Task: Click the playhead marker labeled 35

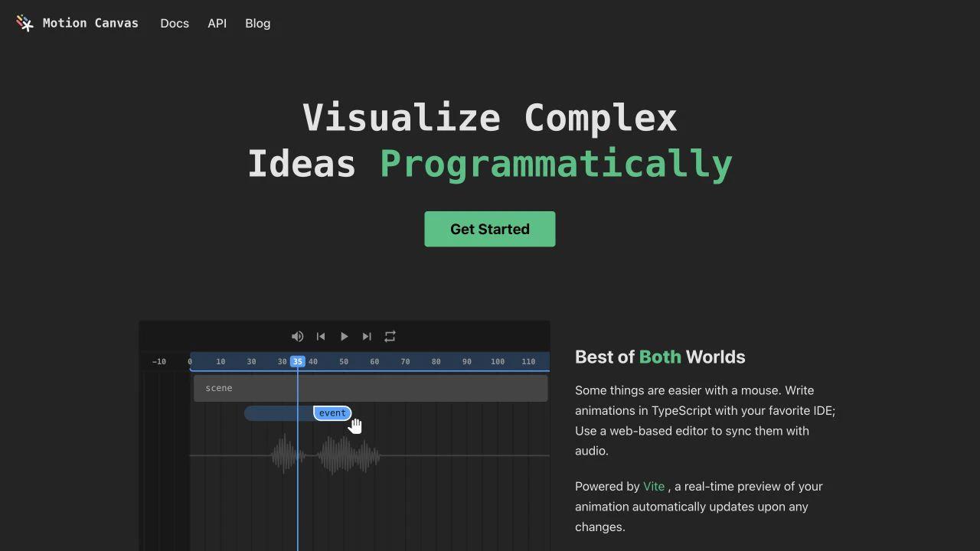Action: tap(298, 361)
